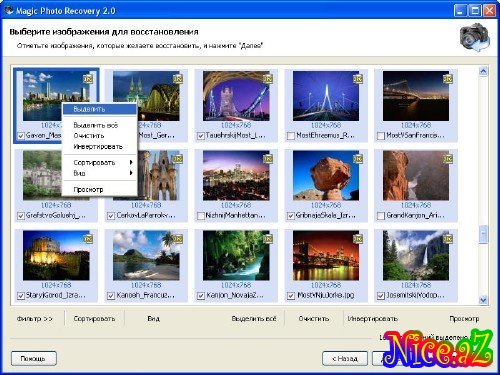Image resolution: width=500 pixels, height=375 pixels.
Task: Click the JPG badge on the MostEhrasmus thumbnail
Action: point(358,79)
